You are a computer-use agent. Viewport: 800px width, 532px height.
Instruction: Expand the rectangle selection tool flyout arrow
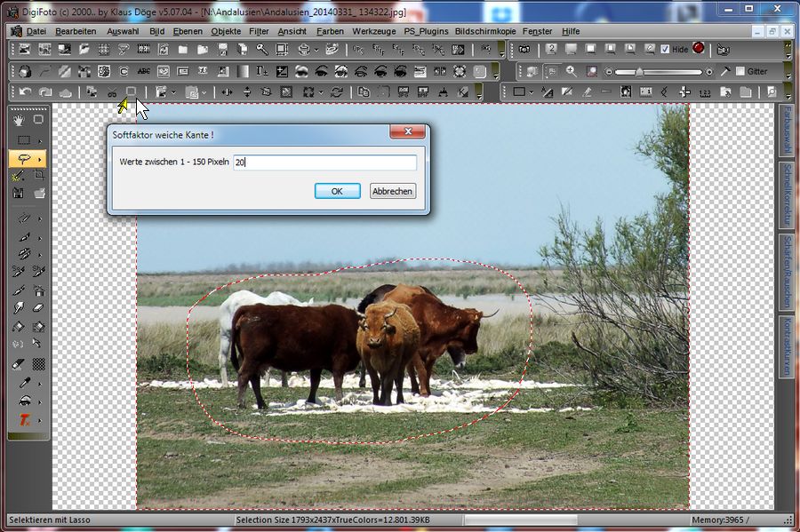pyautogui.click(x=40, y=140)
